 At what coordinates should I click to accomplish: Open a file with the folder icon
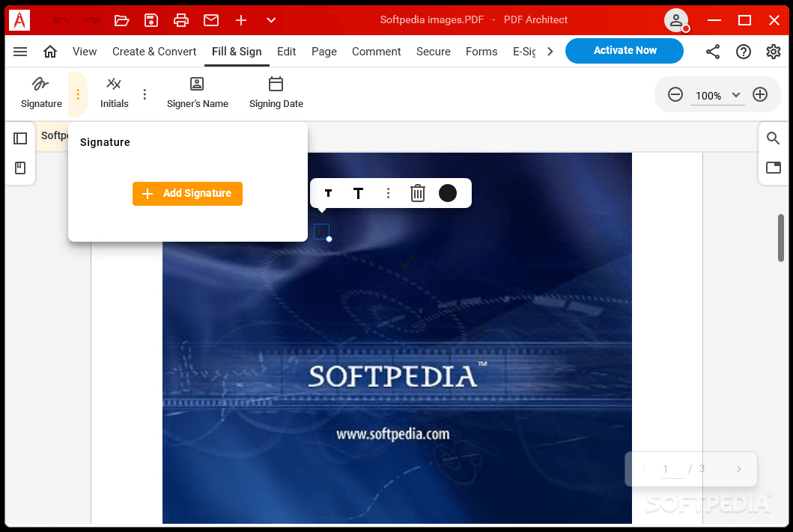(x=121, y=20)
